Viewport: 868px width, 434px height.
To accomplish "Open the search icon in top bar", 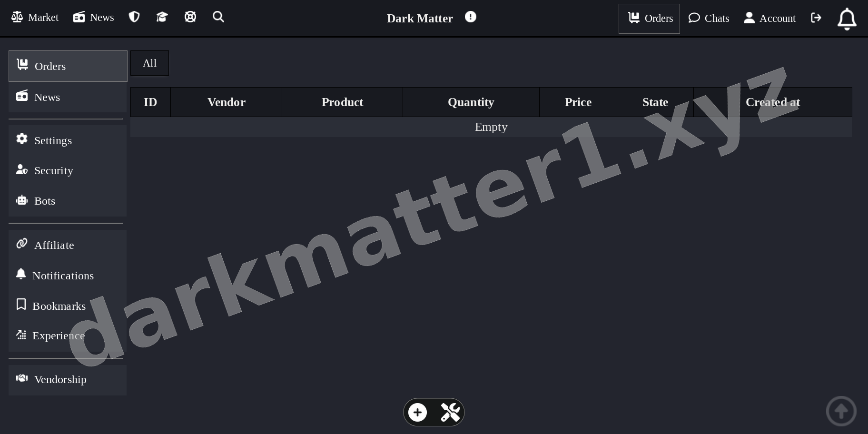I will (x=218, y=17).
